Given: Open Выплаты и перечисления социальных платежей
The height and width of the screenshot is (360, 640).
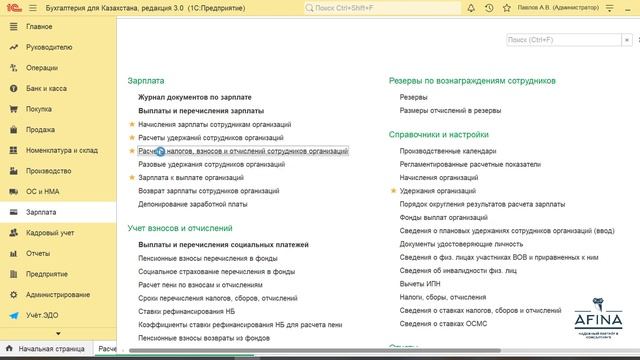Looking at the screenshot, I should pyautogui.click(x=223, y=244).
